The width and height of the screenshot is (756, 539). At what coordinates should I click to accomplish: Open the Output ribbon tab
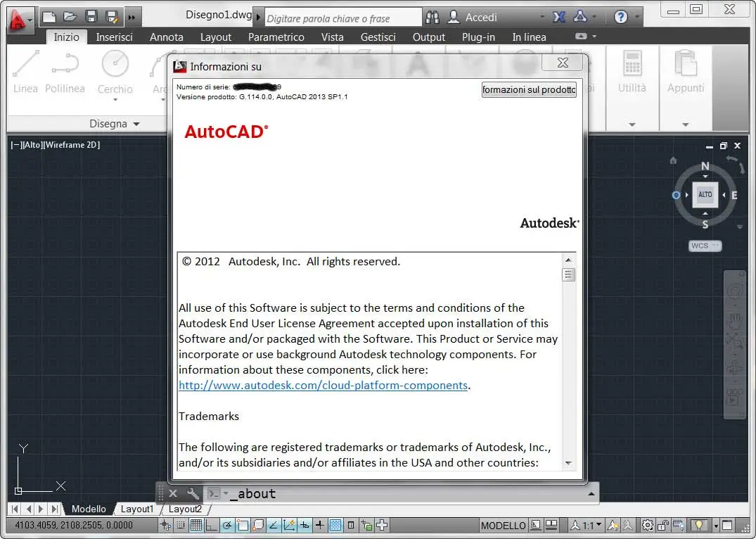tap(428, 37)
